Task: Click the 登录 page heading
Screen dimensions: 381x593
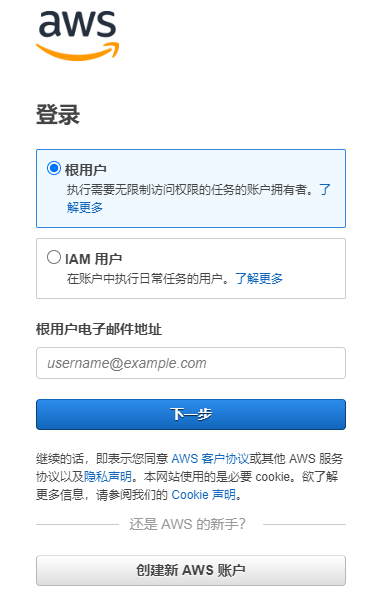Action: [x=58, y=115]
